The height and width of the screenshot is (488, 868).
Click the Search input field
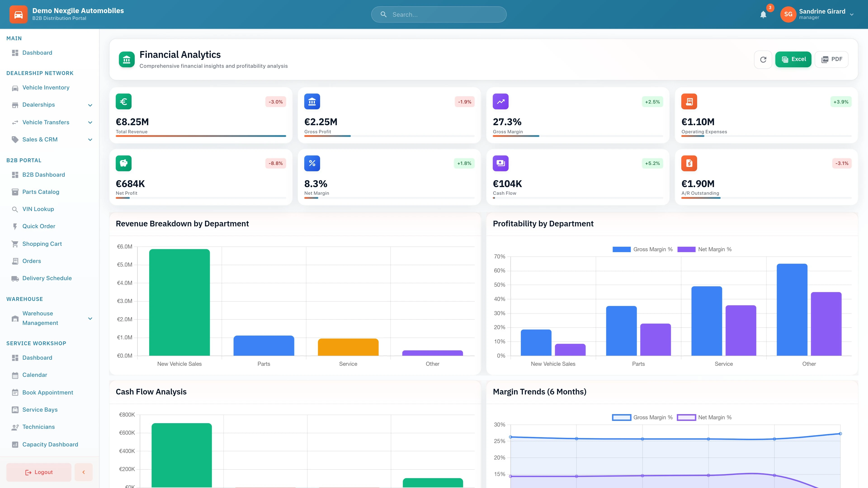(x=439, y=14)
